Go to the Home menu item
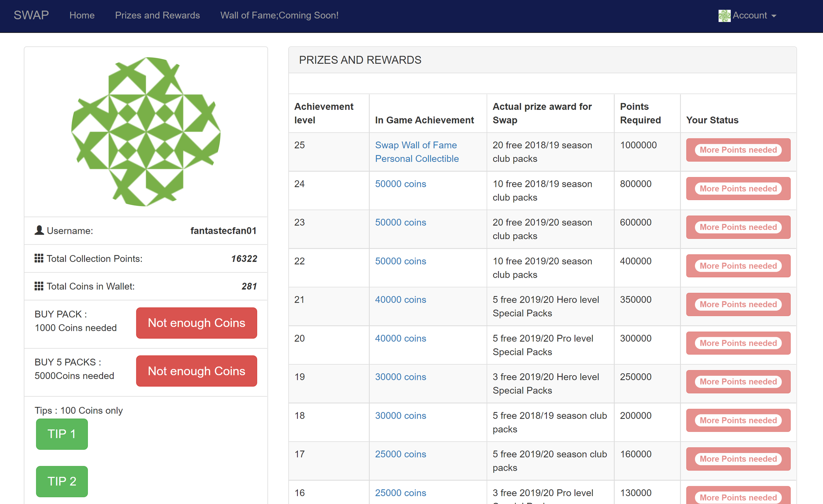Image resolution: width=823 pixels, height=504 pixels. (82, 15)
